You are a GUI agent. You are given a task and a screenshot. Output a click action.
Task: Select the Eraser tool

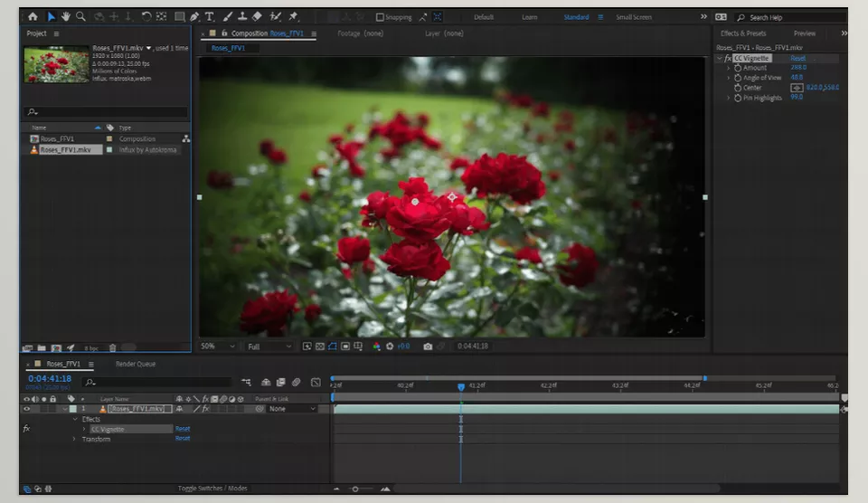(257, 16)
